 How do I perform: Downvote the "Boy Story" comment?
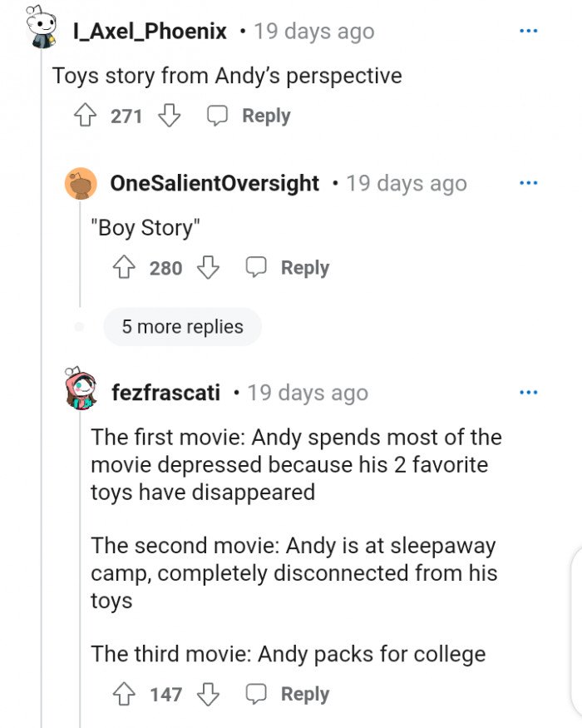pos(208,268)
